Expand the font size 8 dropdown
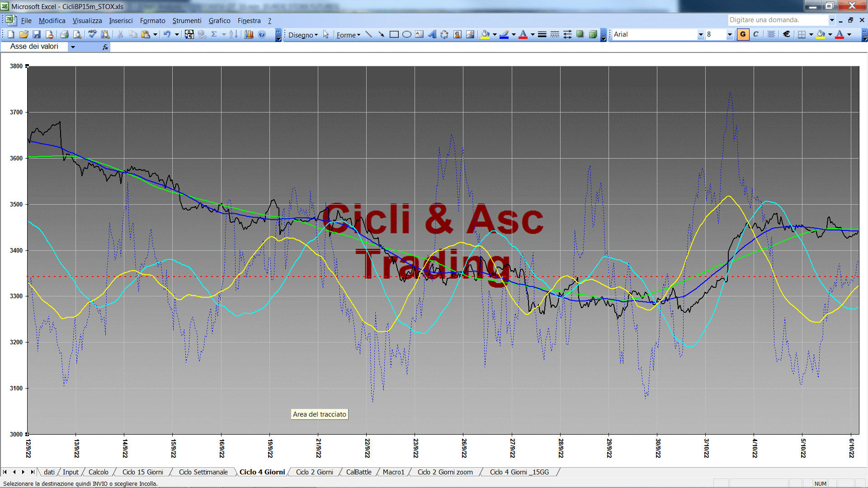The width and height of the screenshot is (868, 488). coord(729,34)
